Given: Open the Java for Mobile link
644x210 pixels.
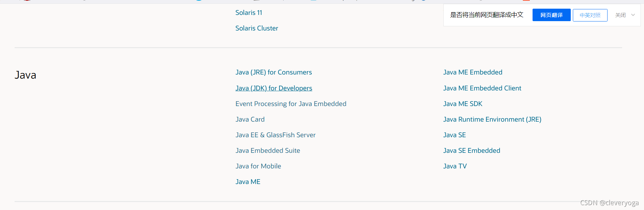Looking at the screenshot, I should click(x=258, y=166).
